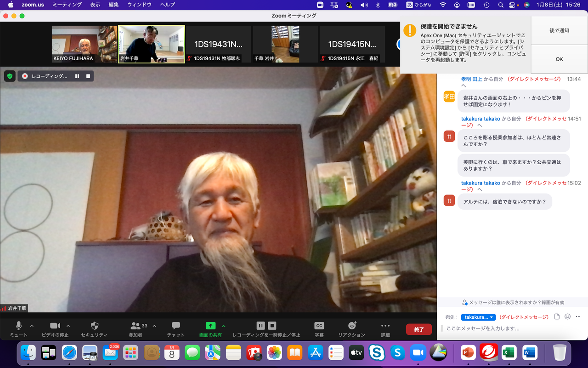Click the red 終了 end button

[x=419, y=329]
